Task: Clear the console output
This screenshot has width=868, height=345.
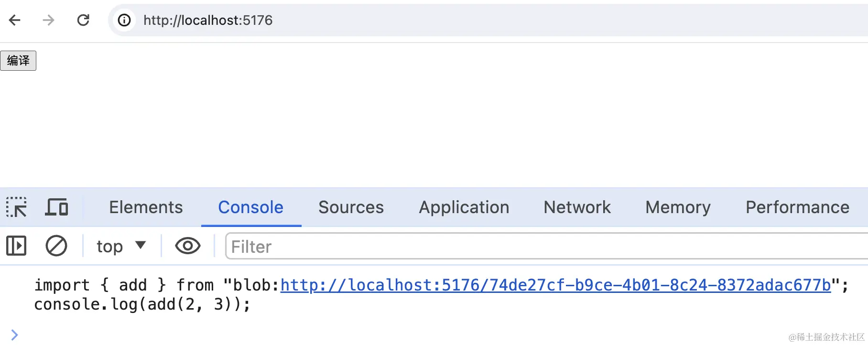Action: tap(56, 246)
